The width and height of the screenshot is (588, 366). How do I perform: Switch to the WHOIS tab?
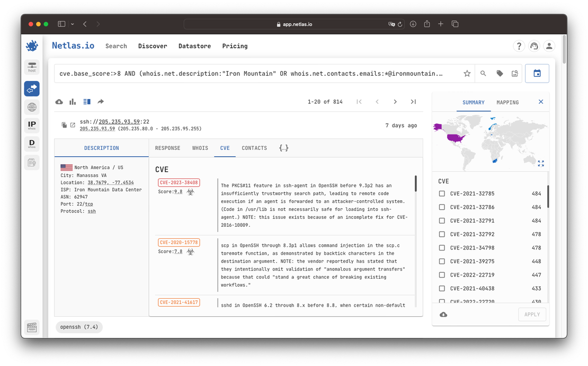[200, 148]
